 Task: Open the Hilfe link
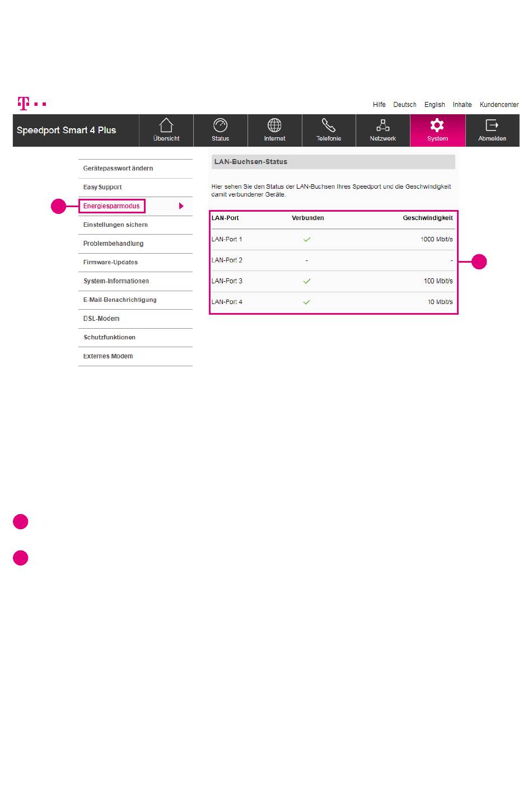click(379, 105)
